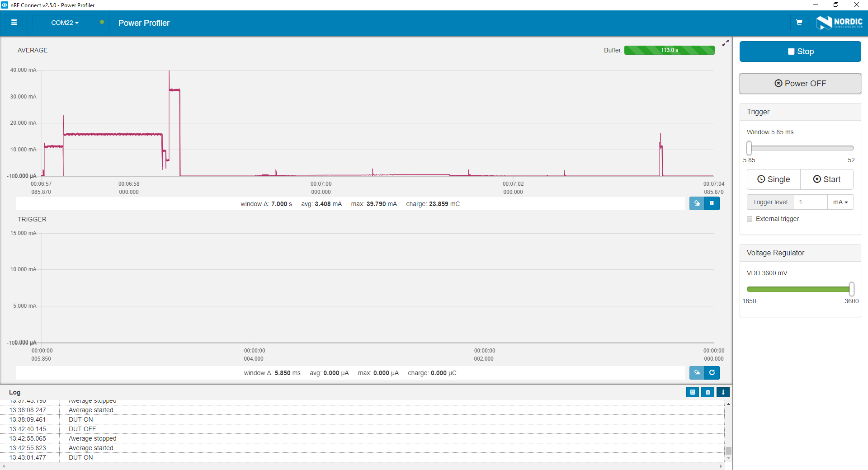868x470 pixels.
Task: Click the green connection status indicator
Action: point(102,22)
